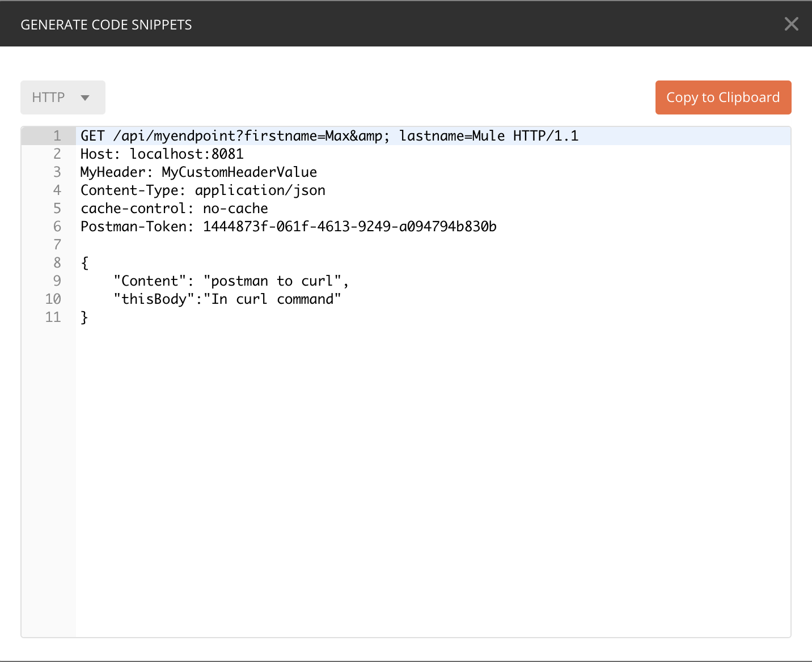
Task: Copy the generated HTTP snippet
Action: 723,97
